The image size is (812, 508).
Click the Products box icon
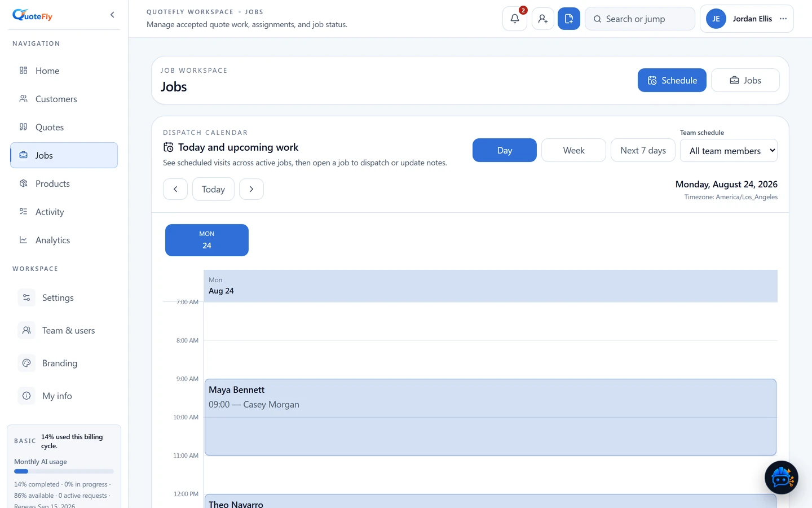tap(23, 183)
